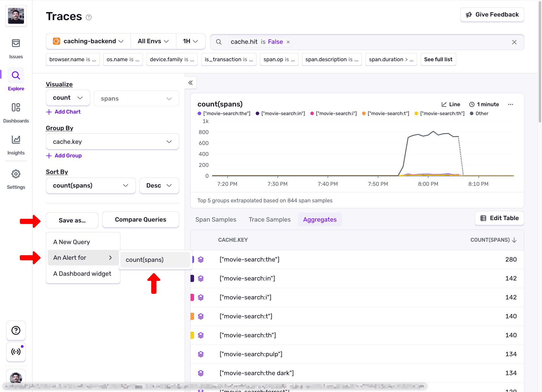Add the span.description is filter suggestion
Screen dimensions: 542x392
(332, 59)
